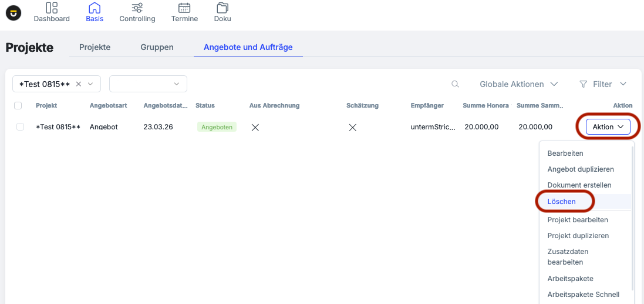Open the empty combo box beside project filter
Image resolution: width=644 pixels, height=304 pixels.
point(148,84)
